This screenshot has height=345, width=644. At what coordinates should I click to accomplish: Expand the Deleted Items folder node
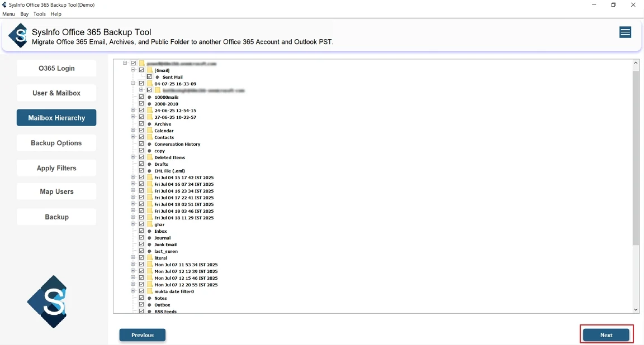pos(133,157)
